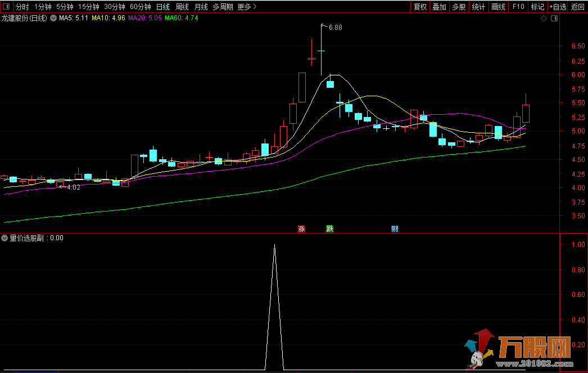Click the diamond icon at chart top-right
Image resolution: width=588 pixels, height=373 pixels.
(544, 18)
